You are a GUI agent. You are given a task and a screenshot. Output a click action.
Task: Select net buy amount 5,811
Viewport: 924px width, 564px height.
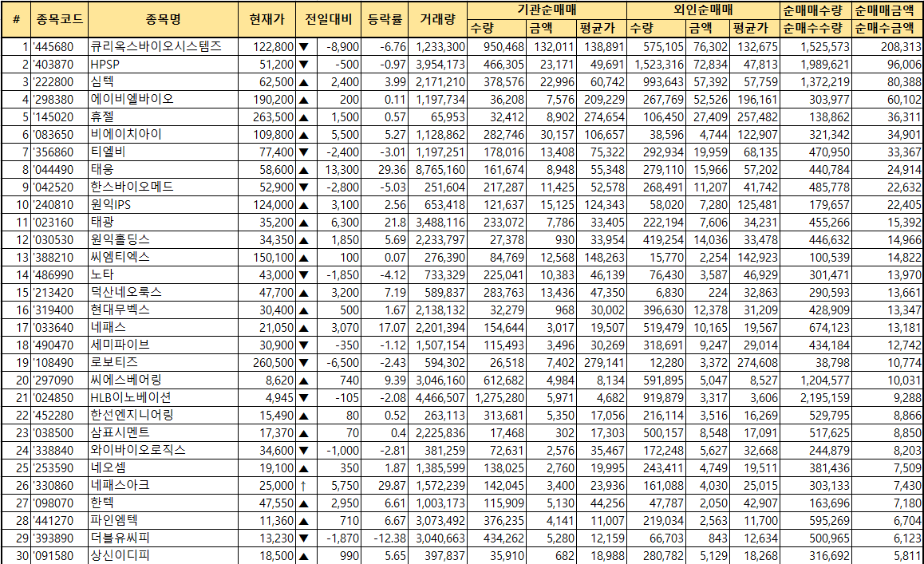(907, 556)
